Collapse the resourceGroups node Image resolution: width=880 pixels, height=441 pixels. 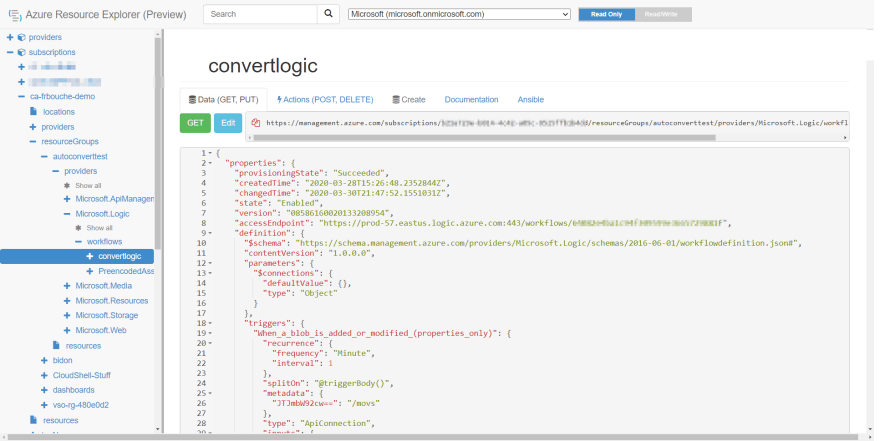pos(33,141)
